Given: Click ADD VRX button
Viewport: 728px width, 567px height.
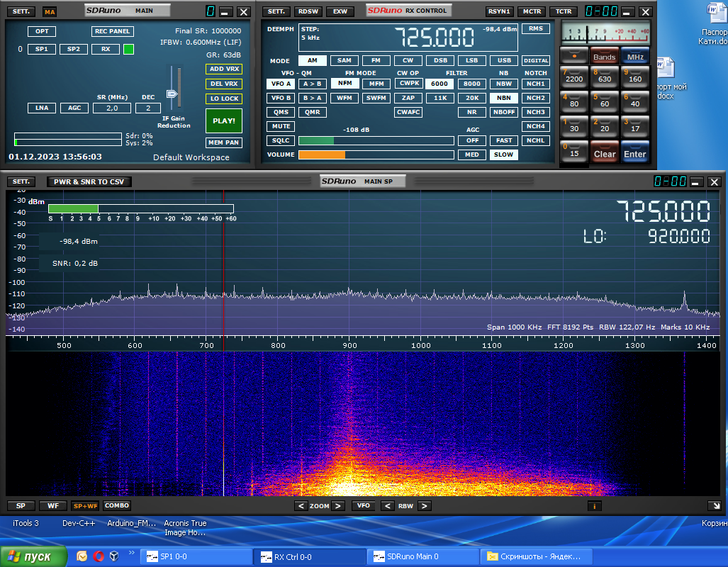Looking at the screenshot, I should [x=224, y=69].
